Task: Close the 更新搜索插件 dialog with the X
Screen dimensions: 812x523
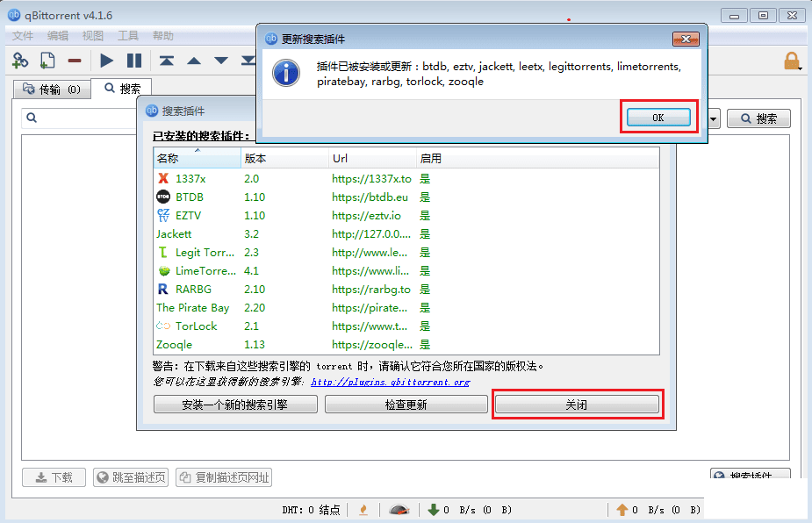Action: pyautogui.click(x=686, y=39)
